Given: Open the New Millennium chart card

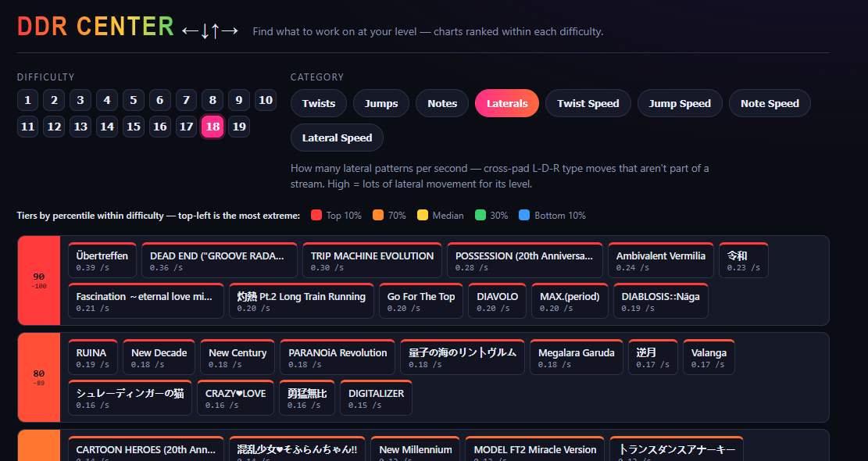Looking at the screenshot, I should 416,448.
